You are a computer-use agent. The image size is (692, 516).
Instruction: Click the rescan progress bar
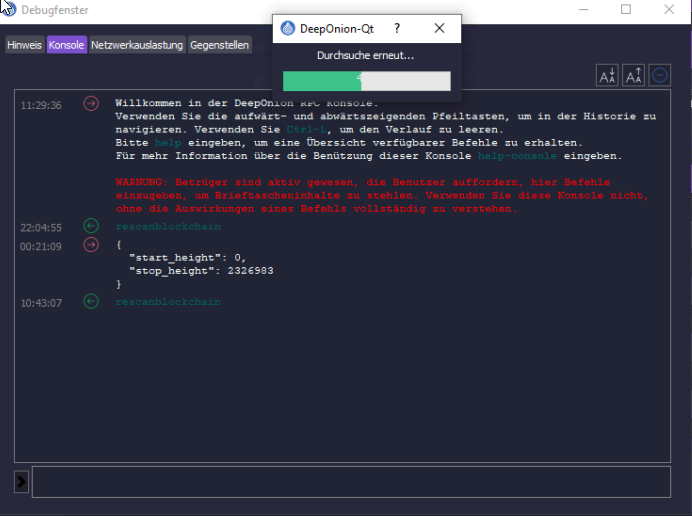coord(367,81)
